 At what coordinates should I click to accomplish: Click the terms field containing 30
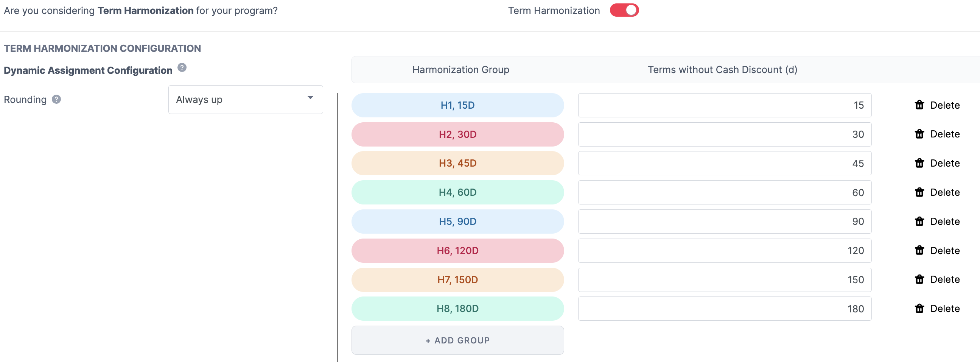724,134
